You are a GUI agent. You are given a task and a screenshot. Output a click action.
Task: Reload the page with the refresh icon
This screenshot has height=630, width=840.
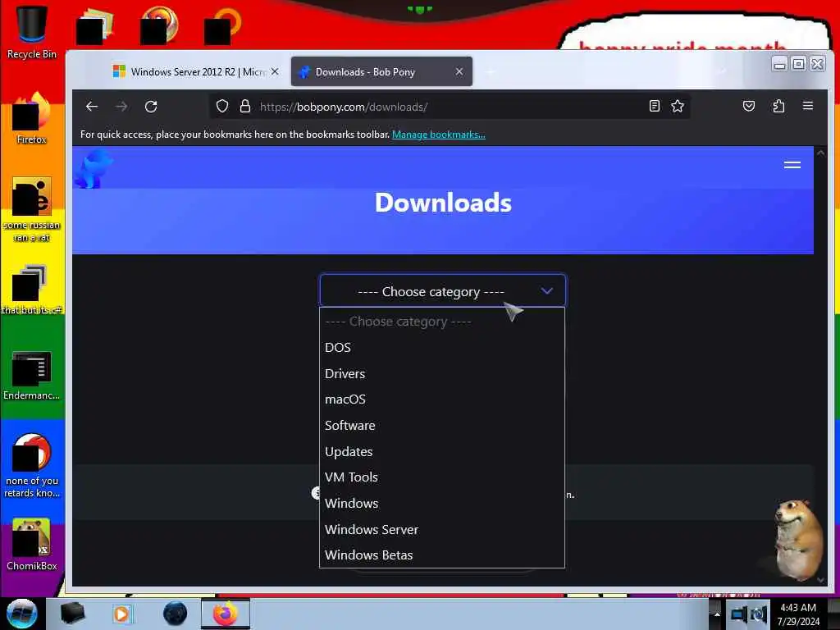tap(151, 106)
